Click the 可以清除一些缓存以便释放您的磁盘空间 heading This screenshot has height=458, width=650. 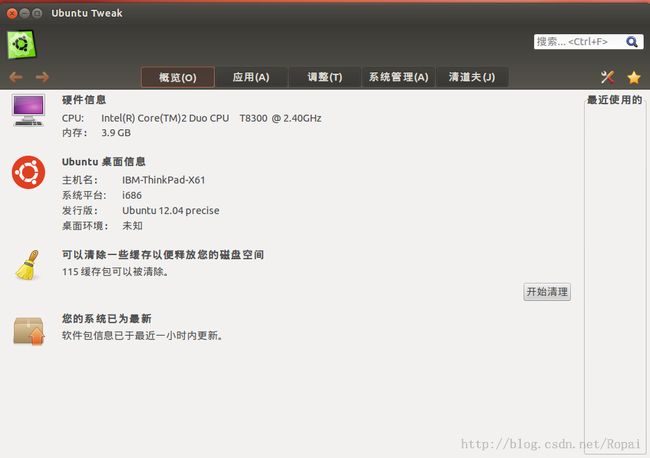pos(163,254)
